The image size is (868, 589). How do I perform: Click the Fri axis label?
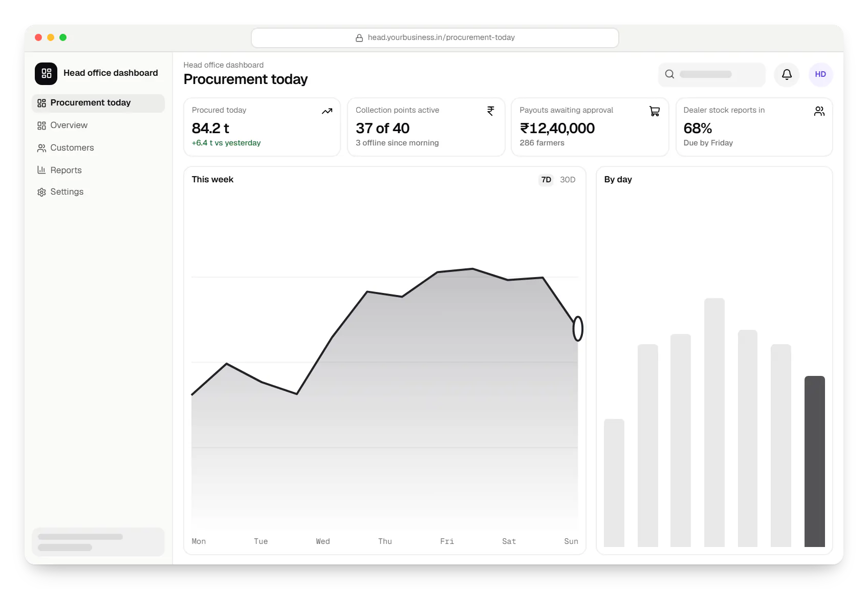[447, 541]
